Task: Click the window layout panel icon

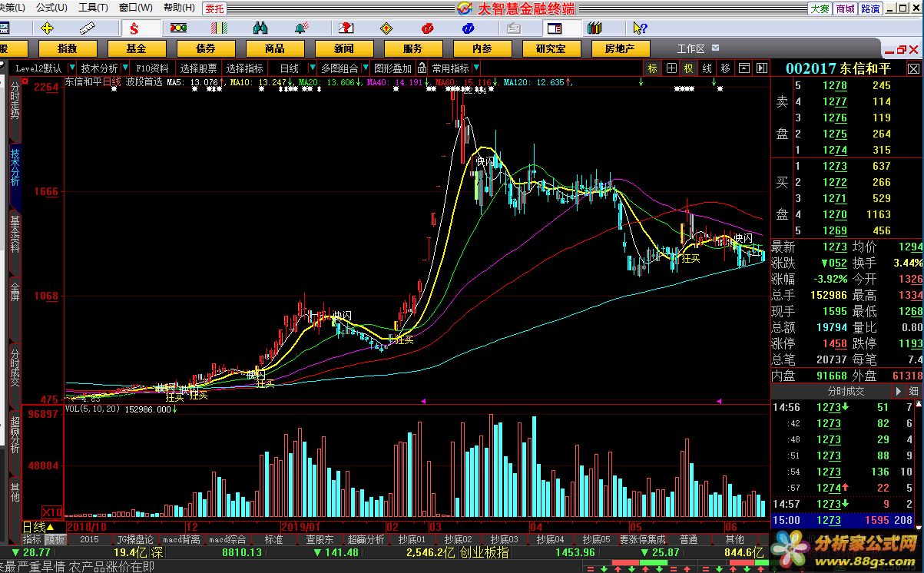Action: pyautogui.click(x=553, y=28)
